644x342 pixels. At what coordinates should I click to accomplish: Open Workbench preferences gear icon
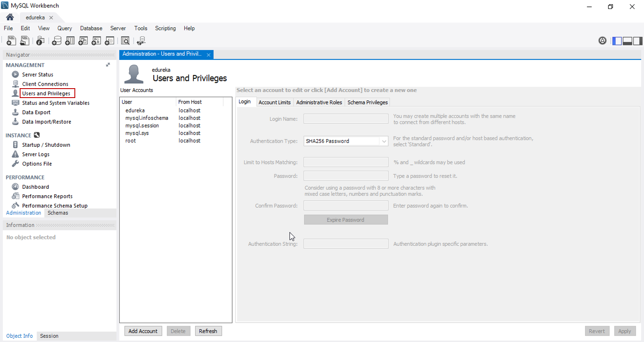[x=603, y=41]
